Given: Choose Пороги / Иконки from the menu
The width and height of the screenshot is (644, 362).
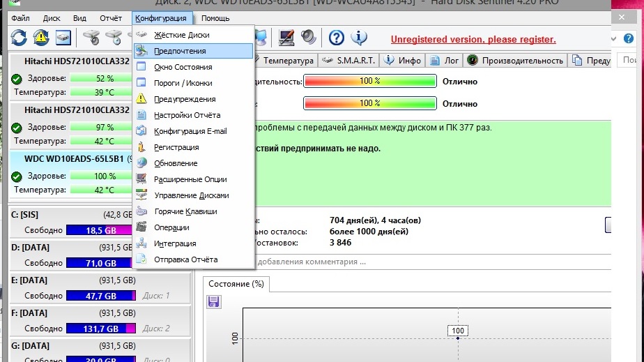Looking at the screenshot, I should (193, 83).
